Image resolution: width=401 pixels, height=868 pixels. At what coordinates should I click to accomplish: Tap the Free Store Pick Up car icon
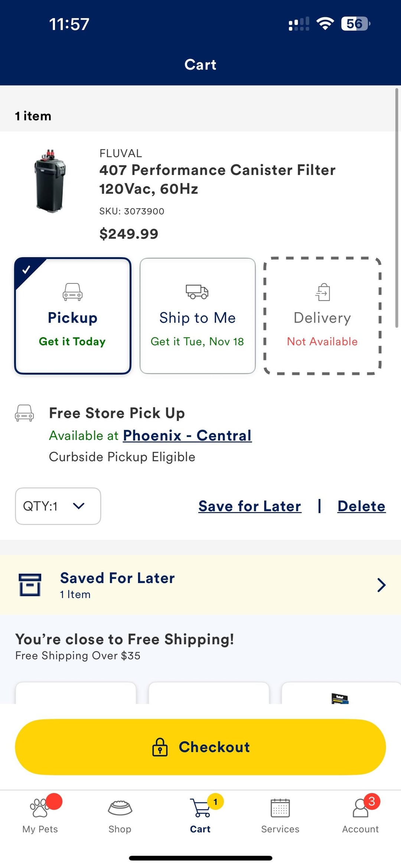pos(24,413)
